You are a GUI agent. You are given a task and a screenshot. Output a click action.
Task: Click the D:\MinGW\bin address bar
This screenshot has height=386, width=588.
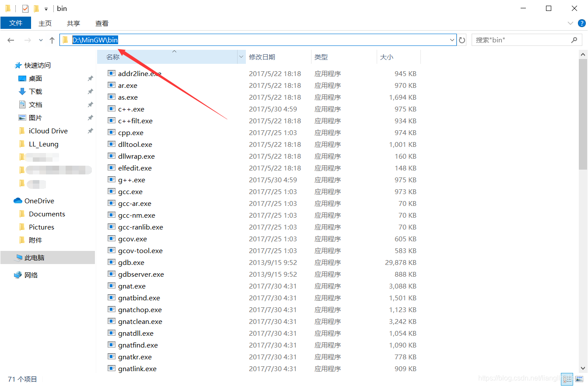click(258, 40)
